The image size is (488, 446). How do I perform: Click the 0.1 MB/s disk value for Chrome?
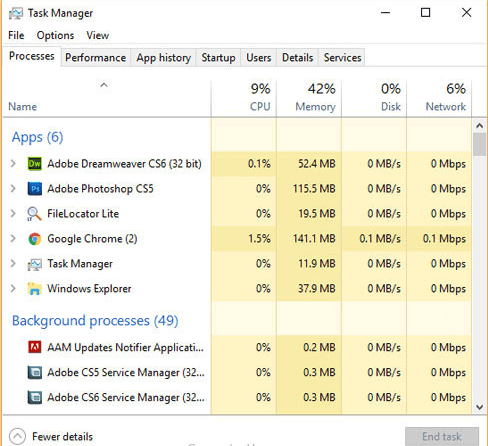380,239
